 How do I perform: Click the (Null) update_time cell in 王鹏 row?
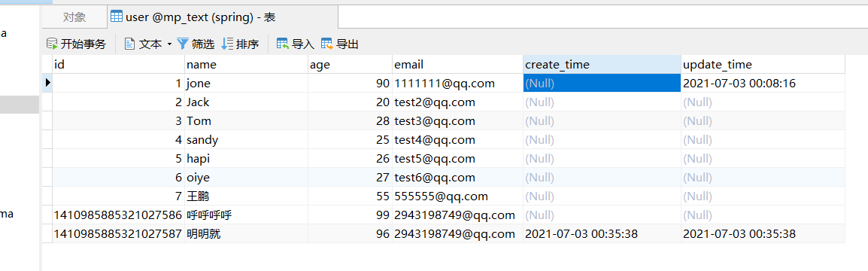click(763, 196)
